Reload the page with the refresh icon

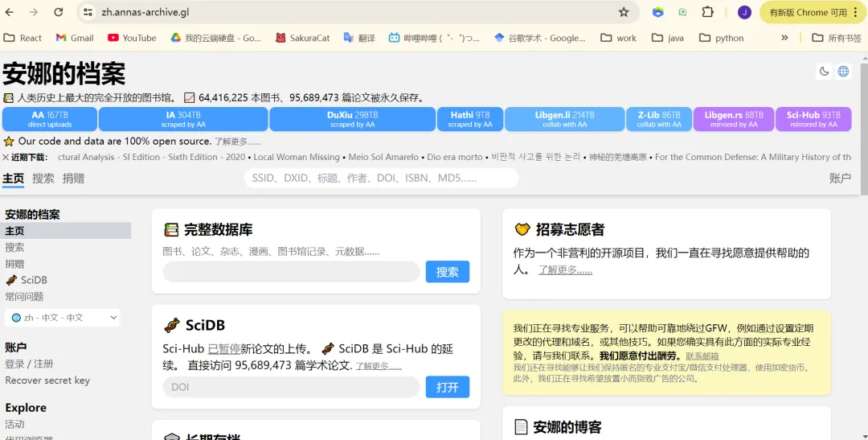click(x=58, y=12)
